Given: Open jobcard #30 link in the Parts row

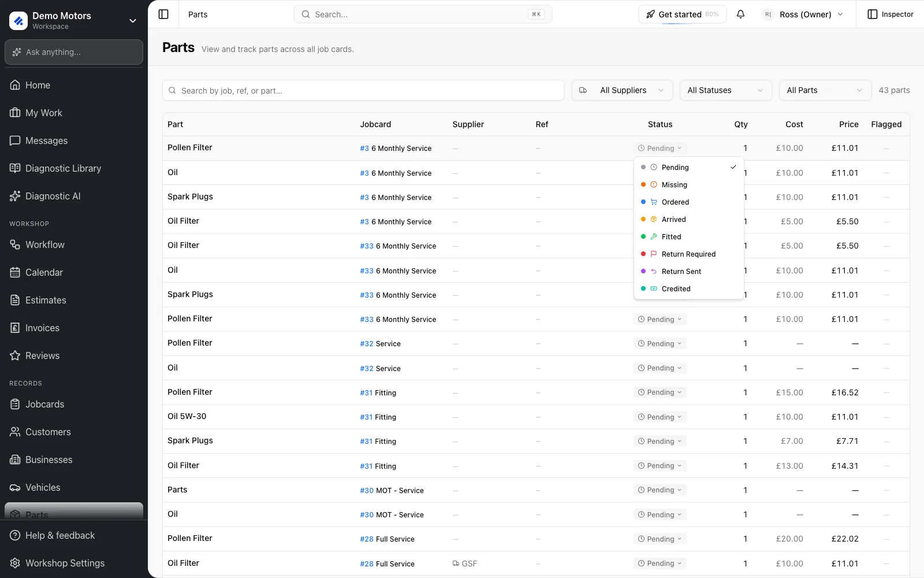Looking at the screenshot, I should pos(367,491).
